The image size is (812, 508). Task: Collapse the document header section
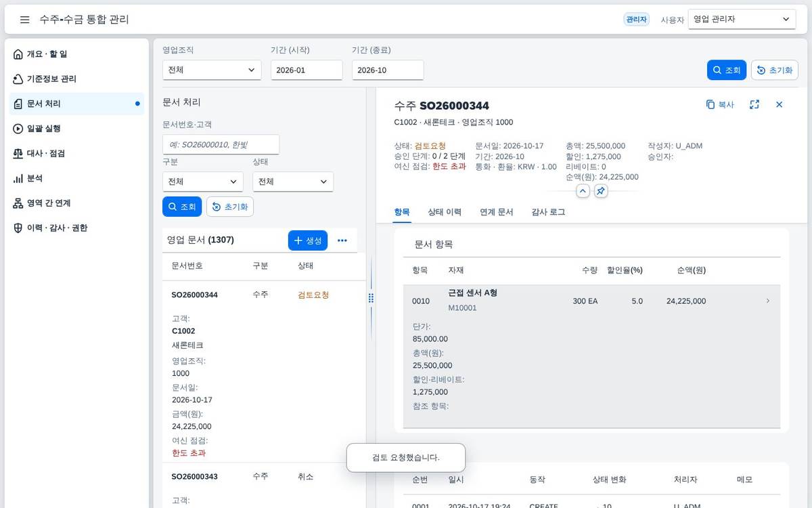[x=583, y=191]
